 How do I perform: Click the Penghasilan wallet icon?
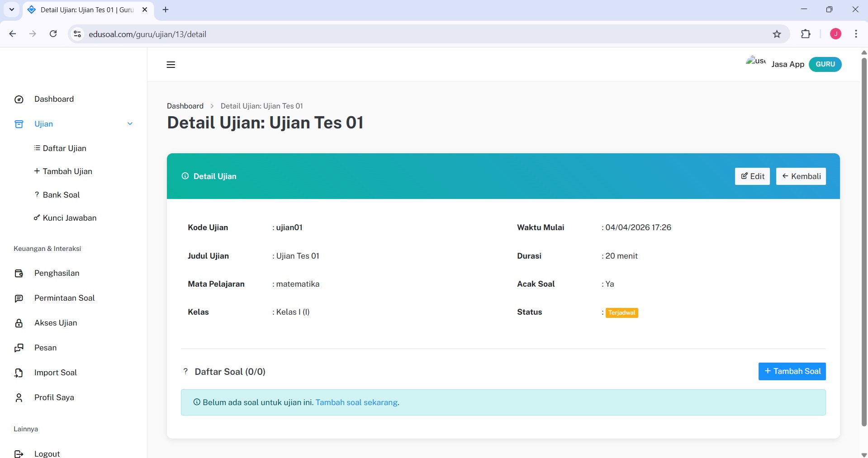tap(19, 274)
